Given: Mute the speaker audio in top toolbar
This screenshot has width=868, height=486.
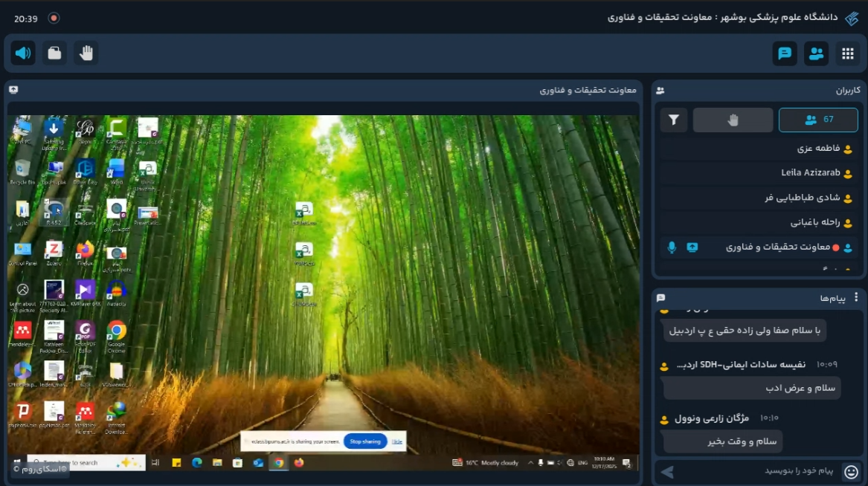Looking at the screenshot, I should pyautogui.click(x=23, y=53).
